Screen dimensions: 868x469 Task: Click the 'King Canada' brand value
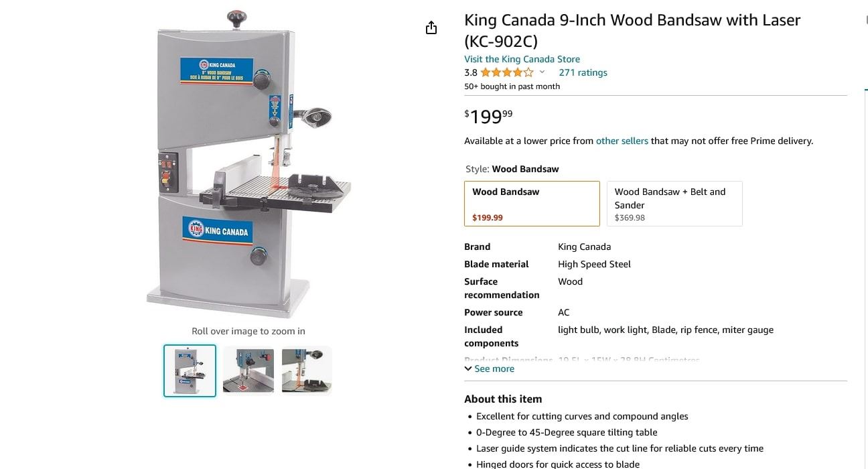pos(584,247)
